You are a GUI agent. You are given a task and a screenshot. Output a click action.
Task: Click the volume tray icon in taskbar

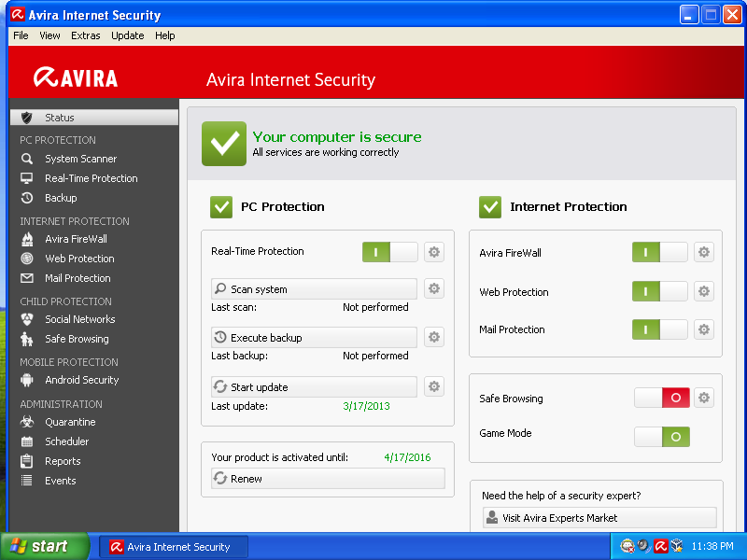tap(644, 545)
